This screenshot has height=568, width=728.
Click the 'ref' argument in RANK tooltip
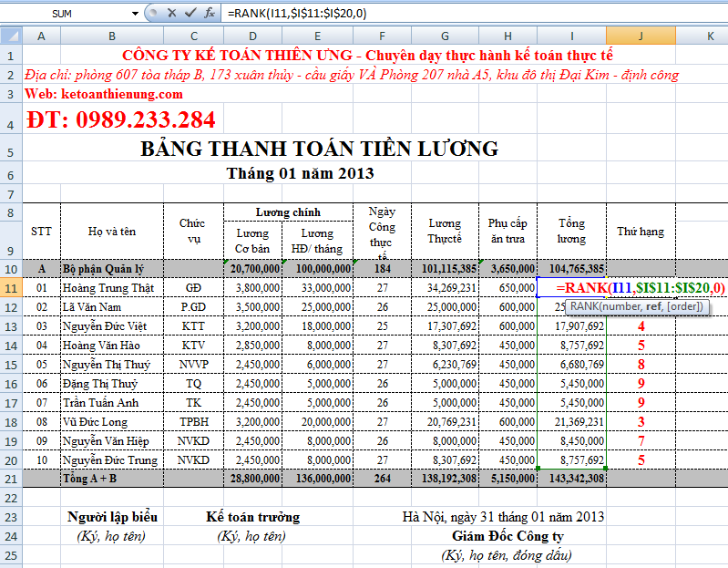[x=653, y=306]
